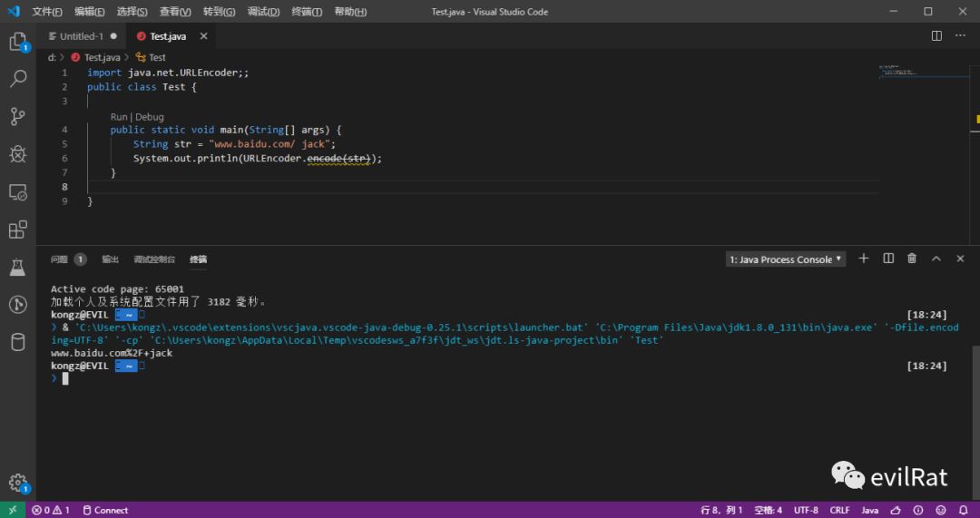Maximize the panel with up chevron
980x518 pixels.
coord(936,259)
